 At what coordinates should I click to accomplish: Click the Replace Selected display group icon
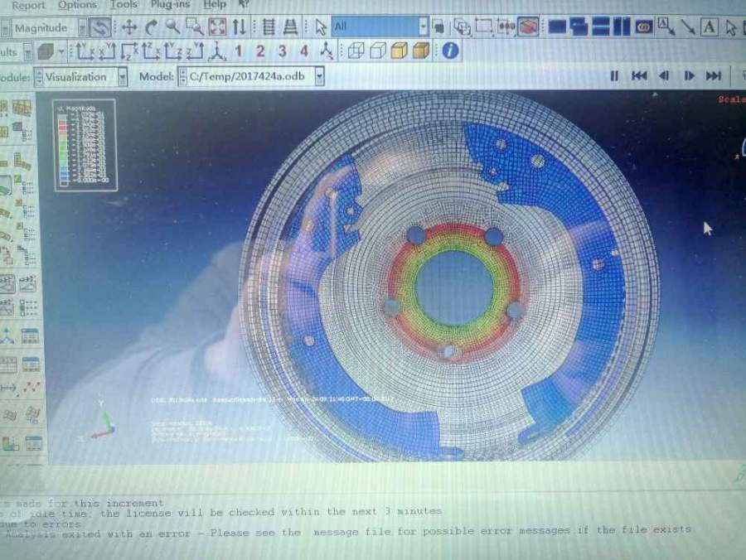[x=438, y=27]
